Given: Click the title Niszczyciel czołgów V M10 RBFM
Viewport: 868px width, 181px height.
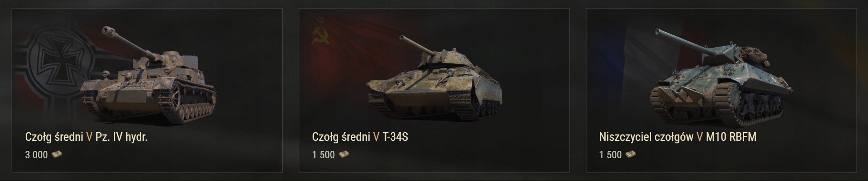Looking at the screenshot, I should 678,137.
